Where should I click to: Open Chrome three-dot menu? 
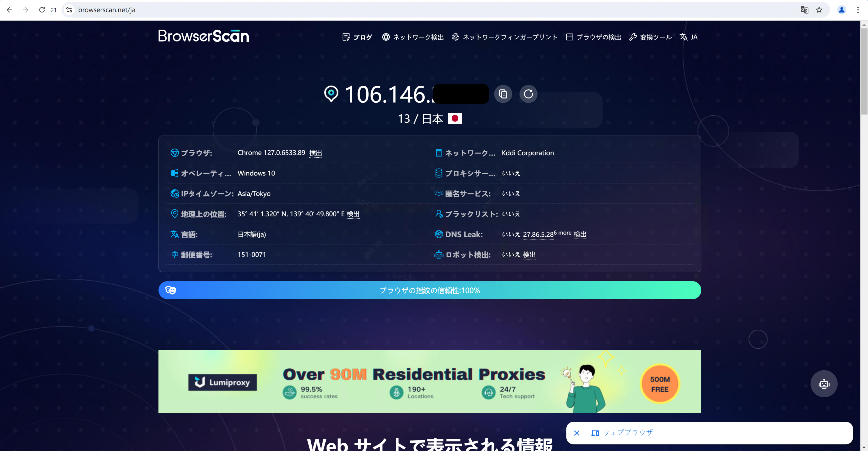tap(858, 10)
